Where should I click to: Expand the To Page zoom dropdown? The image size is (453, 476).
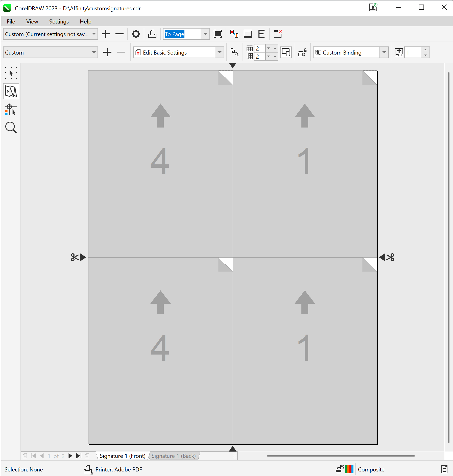pos(205,34)
